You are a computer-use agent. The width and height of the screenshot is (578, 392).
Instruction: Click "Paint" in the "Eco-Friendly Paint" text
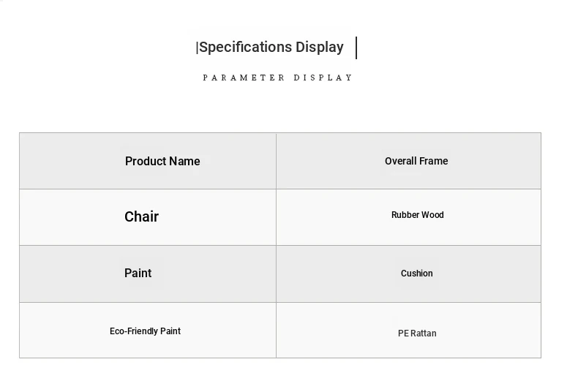(170, 331)
